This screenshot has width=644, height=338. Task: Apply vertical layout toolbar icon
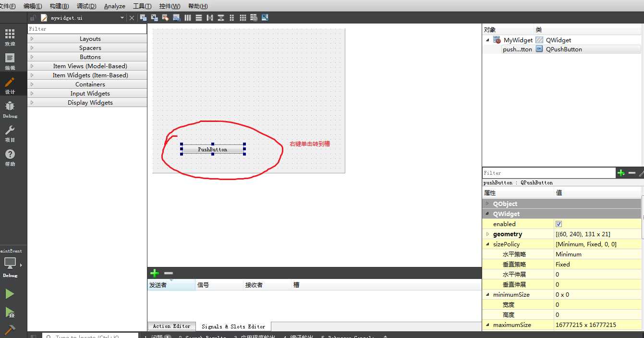pyautogui.click(x=199, y=18)
